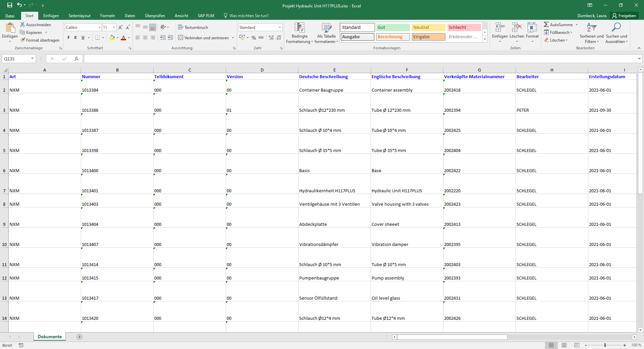644x349 pixels.
Task: Copy selection with Kopieren
Action: click(x=31, y=32)
